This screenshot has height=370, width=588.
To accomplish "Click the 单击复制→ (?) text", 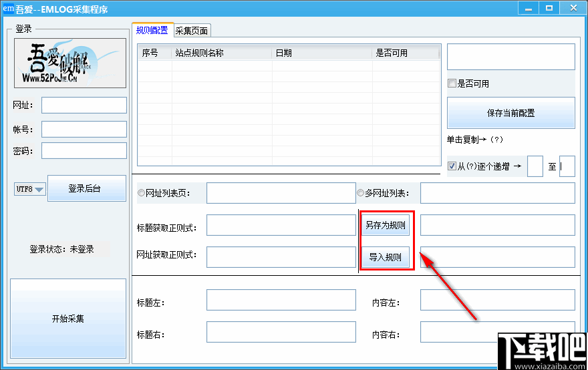I will point(475,140).
